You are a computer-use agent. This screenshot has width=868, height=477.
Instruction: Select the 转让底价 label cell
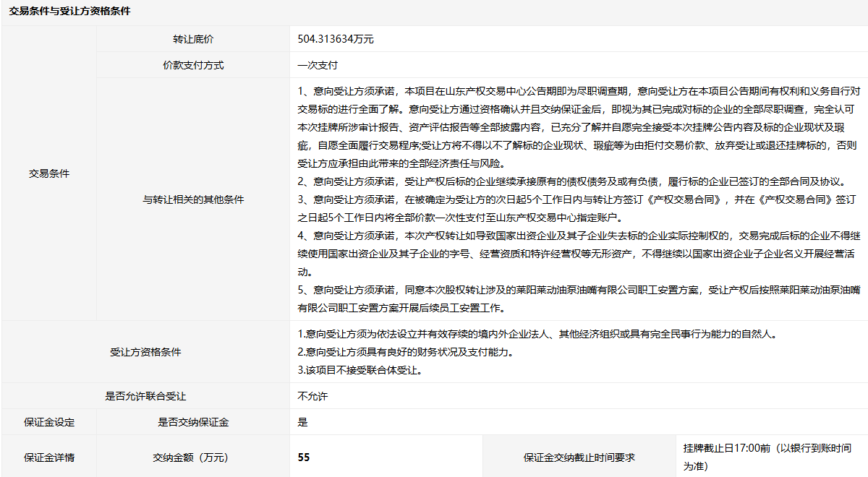tap(193, 39)
